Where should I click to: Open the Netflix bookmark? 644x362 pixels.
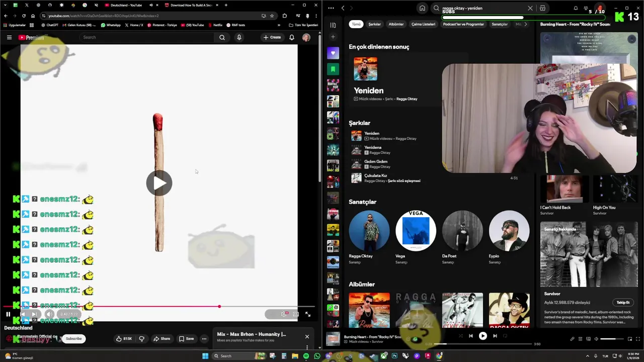pyautogui.click(x=215, y=25)
